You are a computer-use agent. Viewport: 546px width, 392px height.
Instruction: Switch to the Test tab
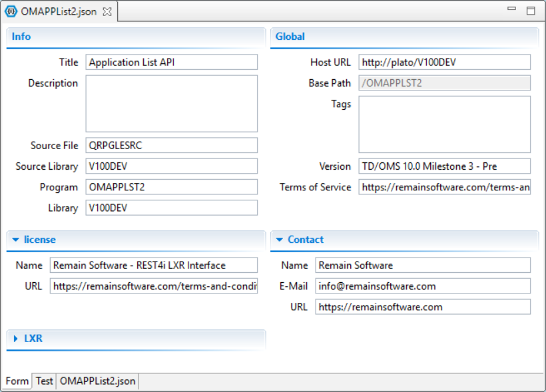click(44, 381)
